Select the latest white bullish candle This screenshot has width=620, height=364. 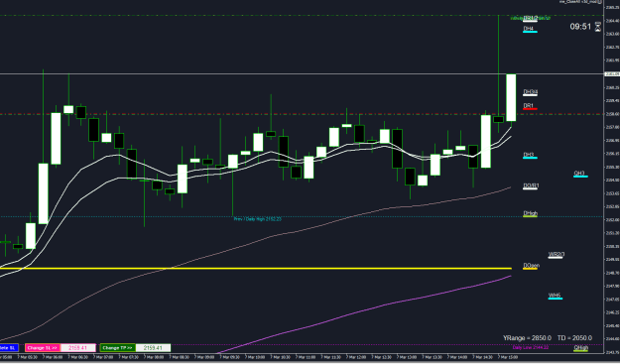coord(511,97)
